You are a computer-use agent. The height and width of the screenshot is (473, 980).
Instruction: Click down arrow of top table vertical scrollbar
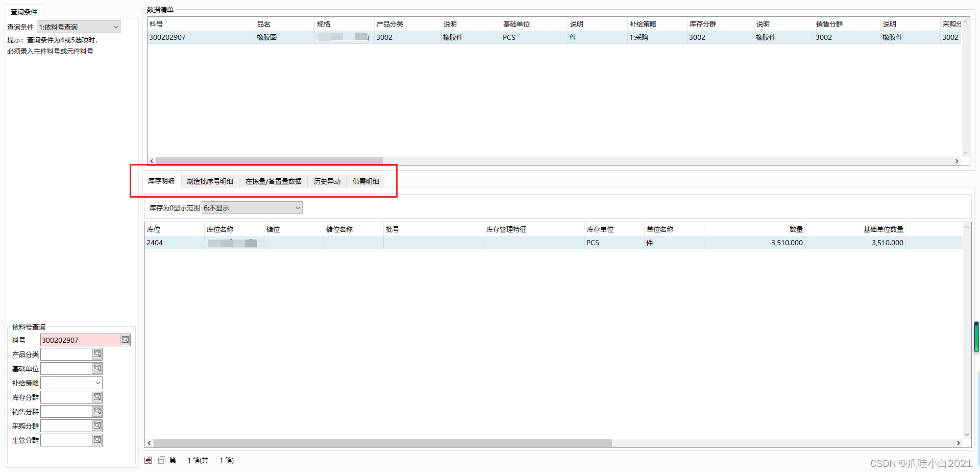(965, 152)
